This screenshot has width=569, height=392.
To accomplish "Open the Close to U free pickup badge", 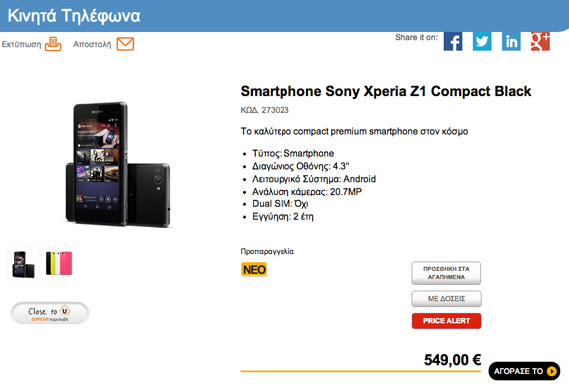I will point(50,313).
